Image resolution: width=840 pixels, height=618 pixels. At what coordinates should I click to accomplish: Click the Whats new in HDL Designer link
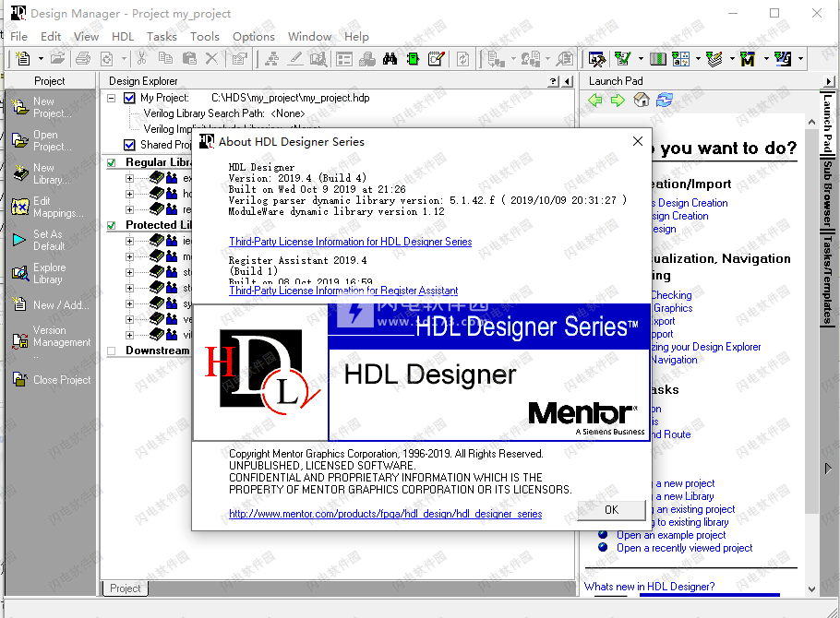click(x=649, y=587)
